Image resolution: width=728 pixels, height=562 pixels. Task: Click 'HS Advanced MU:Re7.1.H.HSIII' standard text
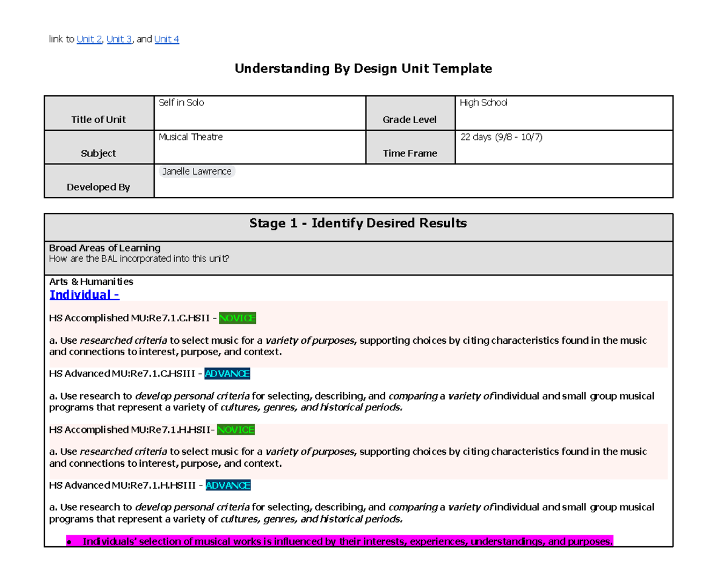[123, 486]
